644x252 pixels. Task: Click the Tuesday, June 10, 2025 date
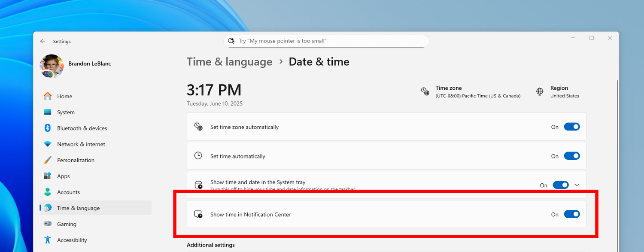click(215, 103)
